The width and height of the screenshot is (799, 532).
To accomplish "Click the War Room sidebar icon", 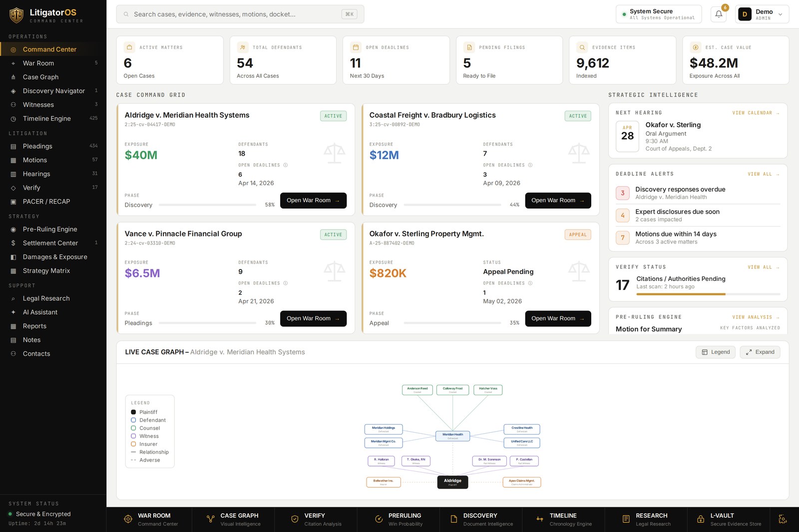I will [13, 63].
